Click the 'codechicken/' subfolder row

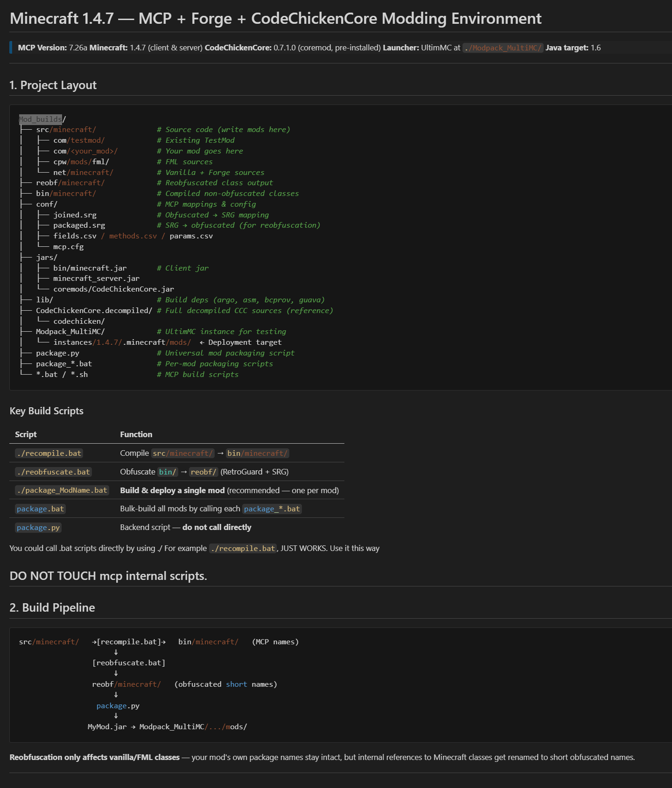[x=79, y=321]
